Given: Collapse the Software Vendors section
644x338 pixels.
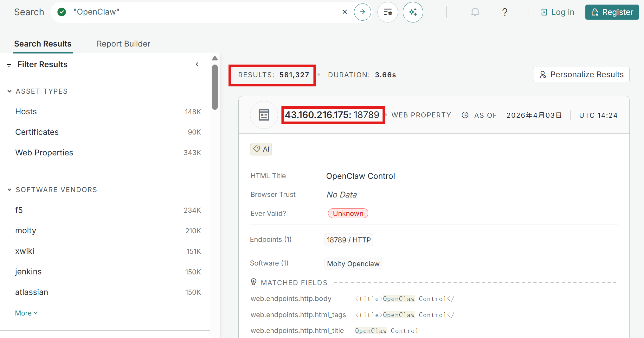Looking at the screenshot, I should pos(10,190).
